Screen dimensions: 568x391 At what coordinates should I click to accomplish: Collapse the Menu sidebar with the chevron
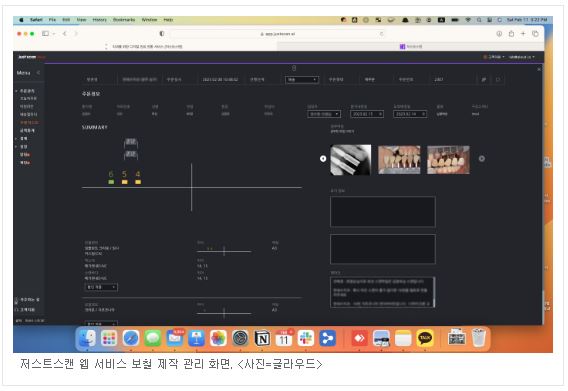(38, 73)
